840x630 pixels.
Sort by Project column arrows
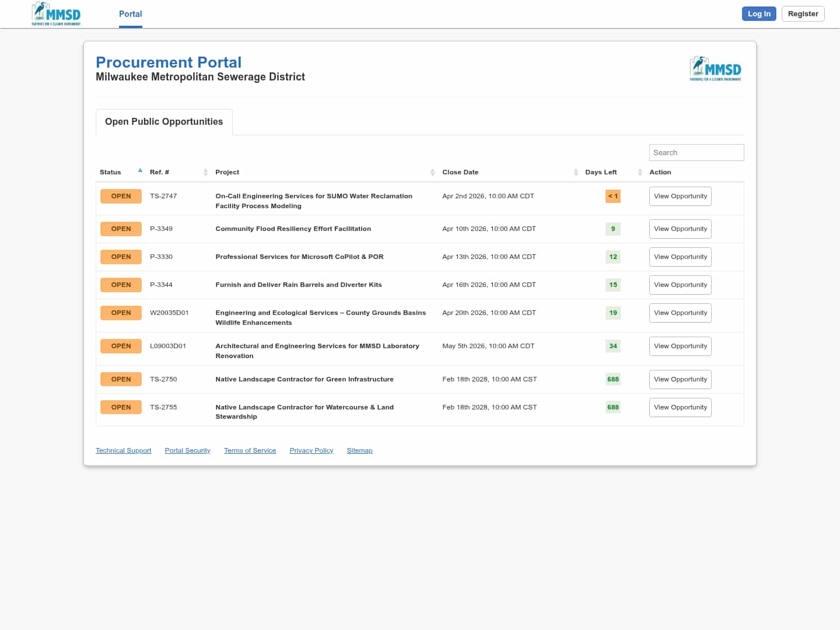432,172
